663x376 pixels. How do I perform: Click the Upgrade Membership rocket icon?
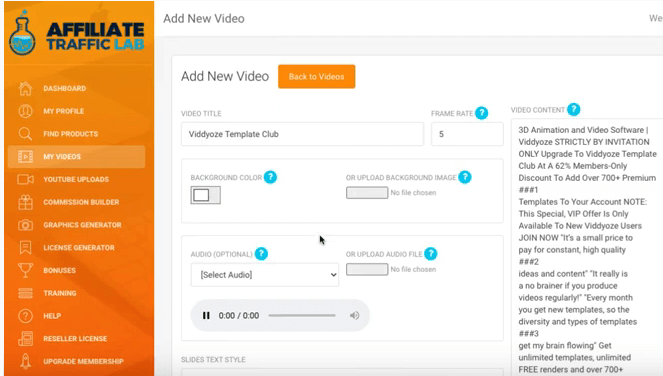(25, 362)
